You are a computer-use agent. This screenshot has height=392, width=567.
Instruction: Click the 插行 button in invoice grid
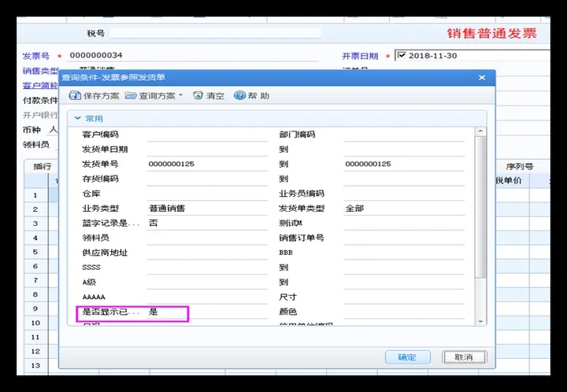pos(42,167)
